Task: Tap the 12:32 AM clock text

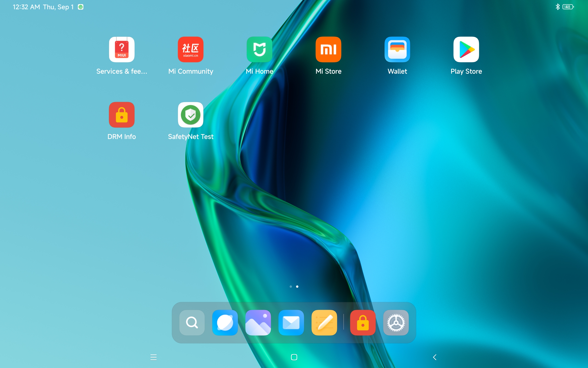Action: 26,7
